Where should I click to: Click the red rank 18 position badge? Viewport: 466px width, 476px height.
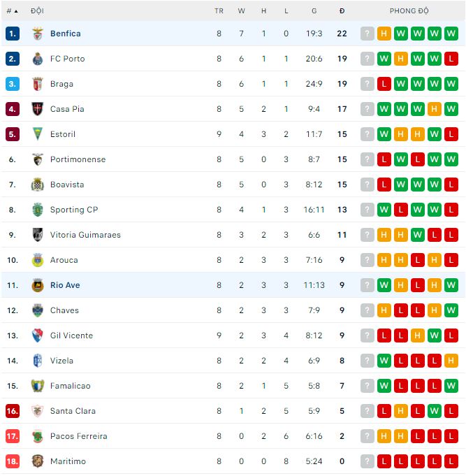12,461
